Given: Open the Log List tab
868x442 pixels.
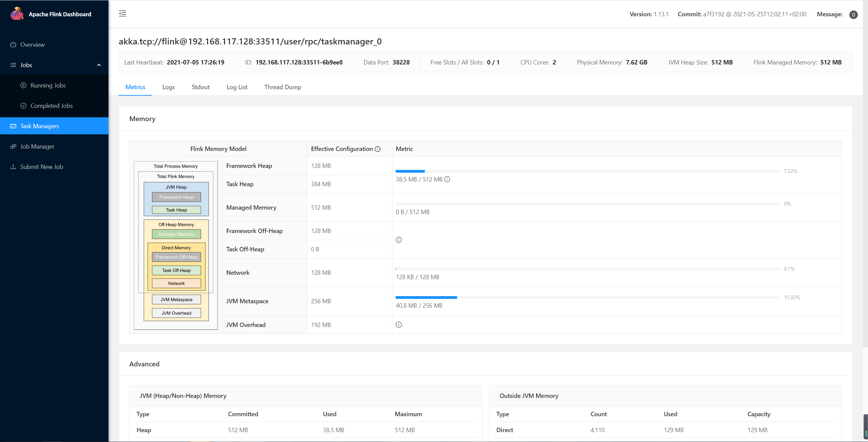Looking at the screenshot, I should (237, 87).
